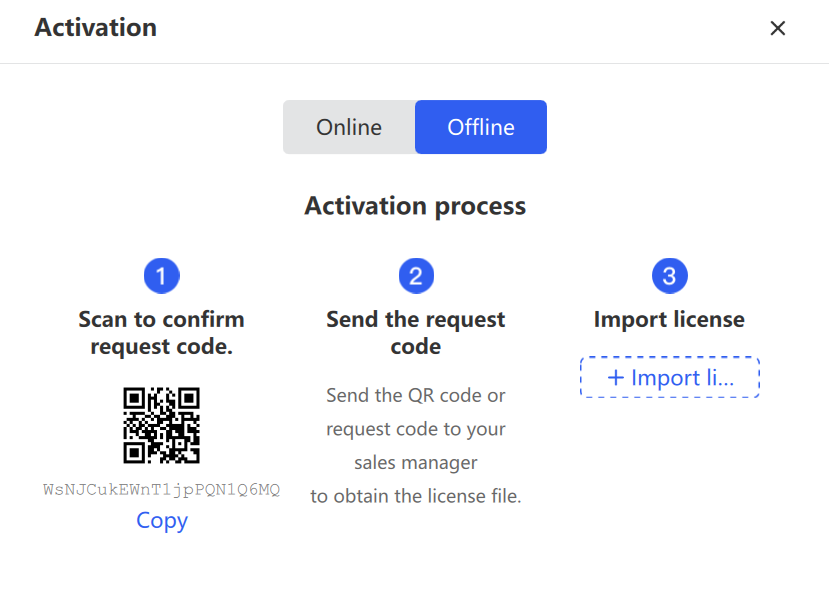Click the step 1 circle icon
This screenshot has width=829, height=612.
[x=162, y=276]
